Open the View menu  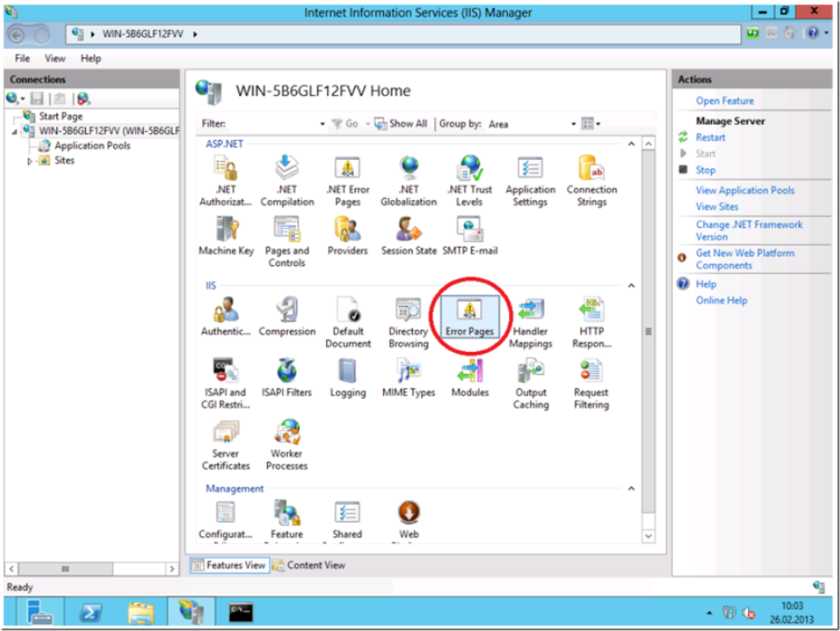pyautogui.click(x=54, y=58)
